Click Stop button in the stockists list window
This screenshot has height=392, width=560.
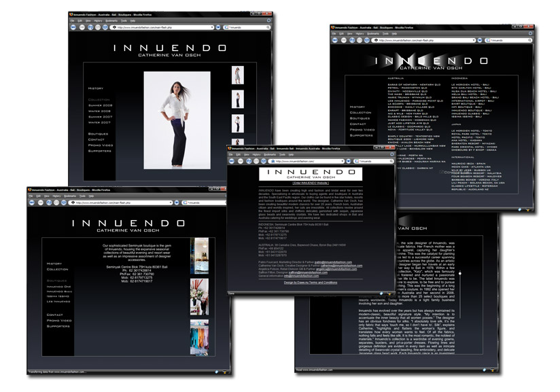[360, 40]
